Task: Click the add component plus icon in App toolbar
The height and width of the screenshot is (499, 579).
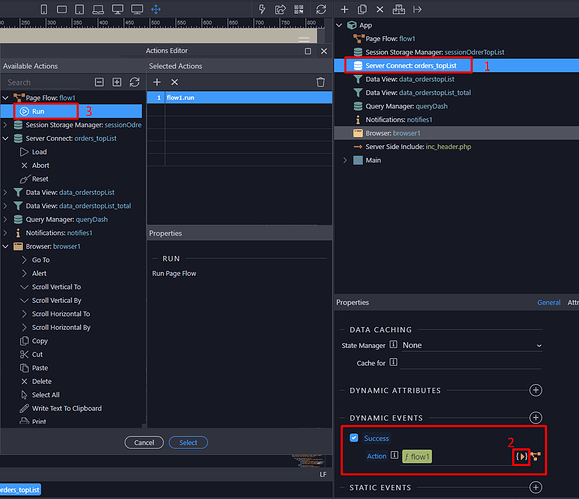Action: pyautogui.click(x=344, y=10)
